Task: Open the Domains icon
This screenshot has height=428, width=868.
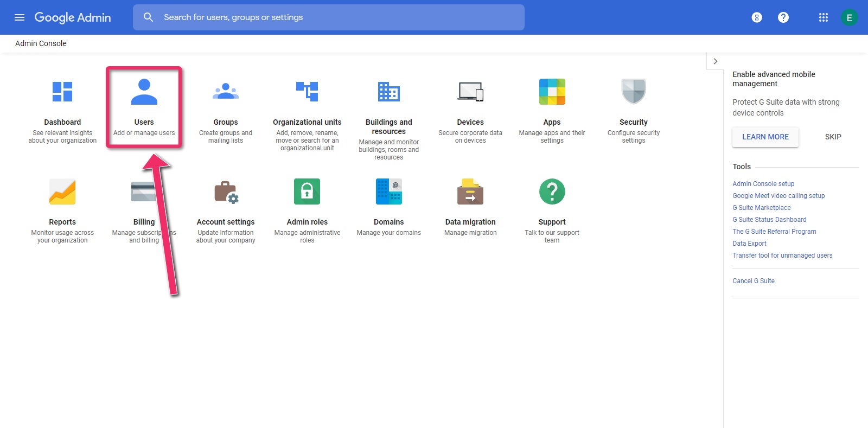Action: tap(389, 191)
